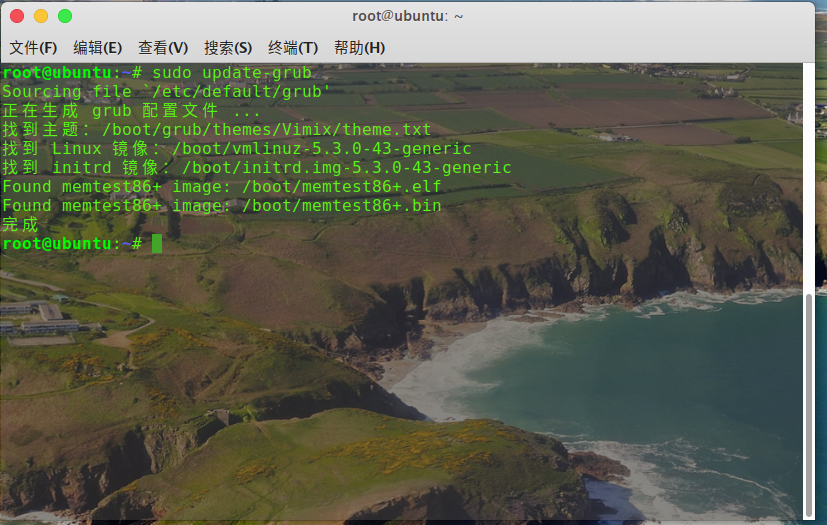Click the 'sudo update-grub' command text
Viewport: 827px width, 525px height.
[x=232, y=73]
